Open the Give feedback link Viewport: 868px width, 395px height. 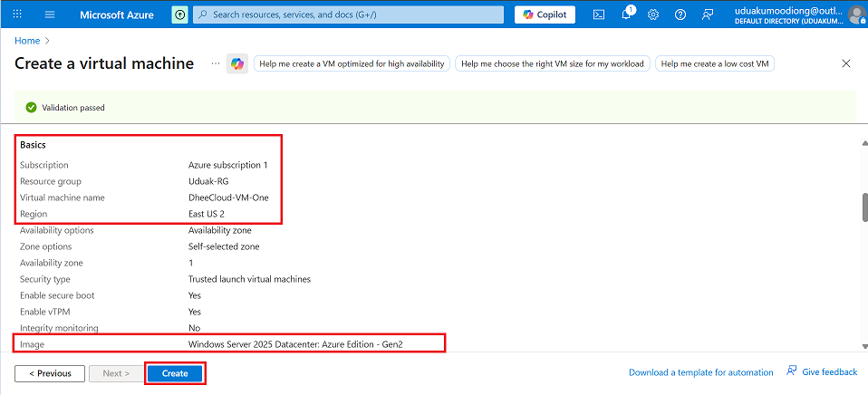point(822,371)
